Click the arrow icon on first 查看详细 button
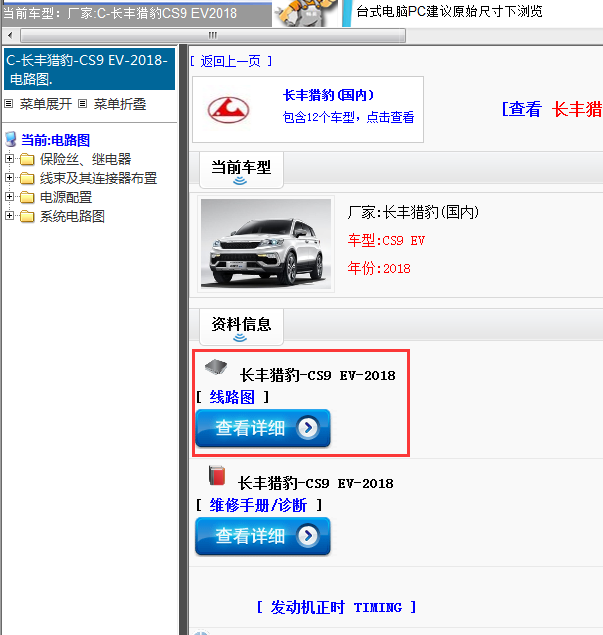The image size is (603, 635). coord(308,428)
